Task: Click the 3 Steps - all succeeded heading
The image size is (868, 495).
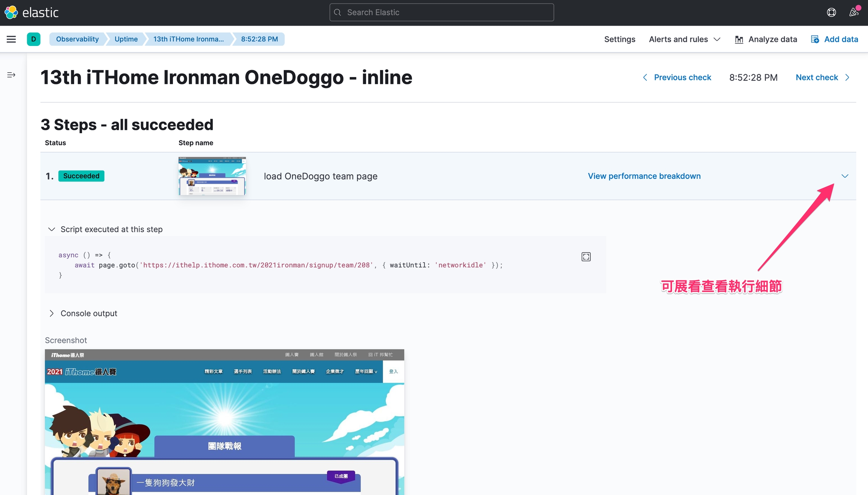Action: [127, 125]
